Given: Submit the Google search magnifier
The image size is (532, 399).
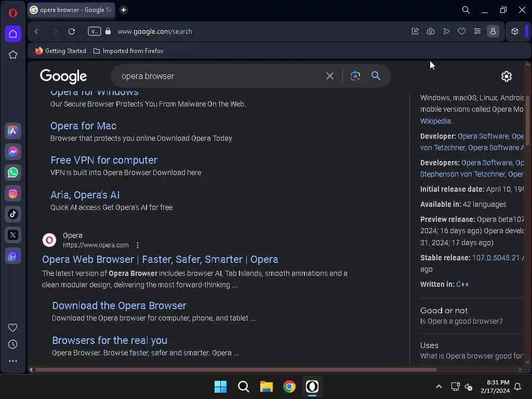Looking at the screenshot, I should 376,76.
